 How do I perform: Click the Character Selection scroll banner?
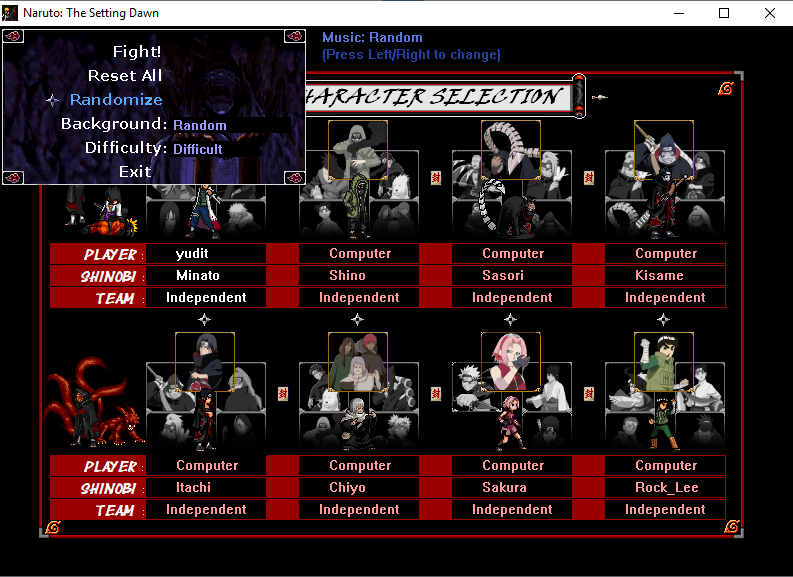(x=445, y=96)
